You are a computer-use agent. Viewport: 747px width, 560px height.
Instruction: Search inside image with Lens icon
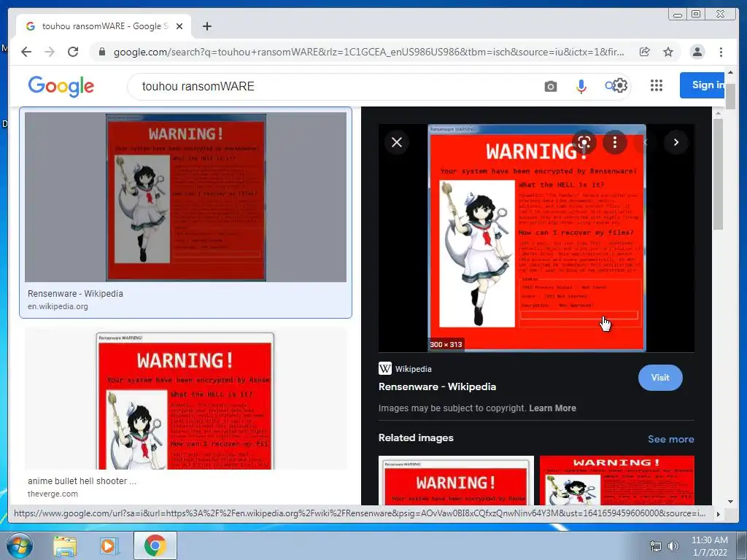[x=584, y=142]
